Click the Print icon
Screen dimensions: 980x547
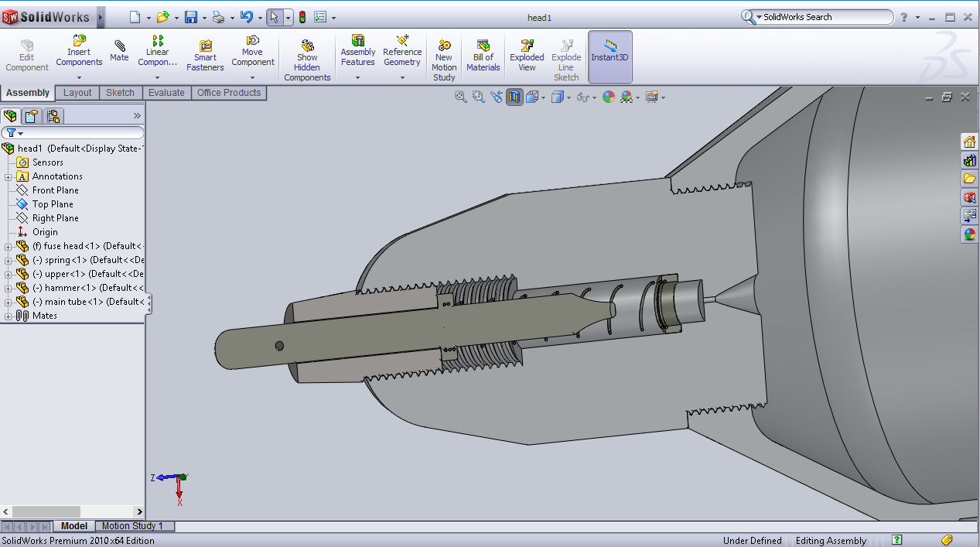click(219, 17)
